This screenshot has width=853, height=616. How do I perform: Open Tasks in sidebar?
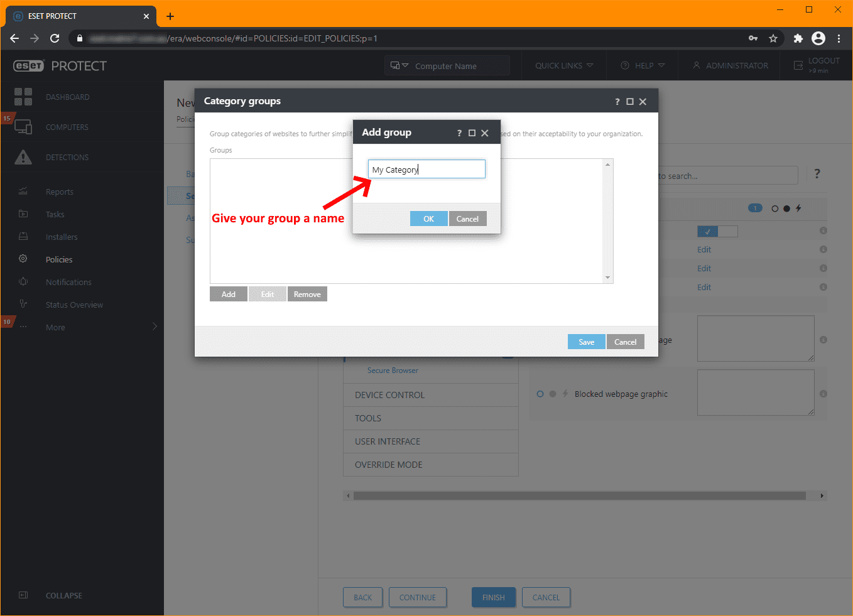[55, 215]
